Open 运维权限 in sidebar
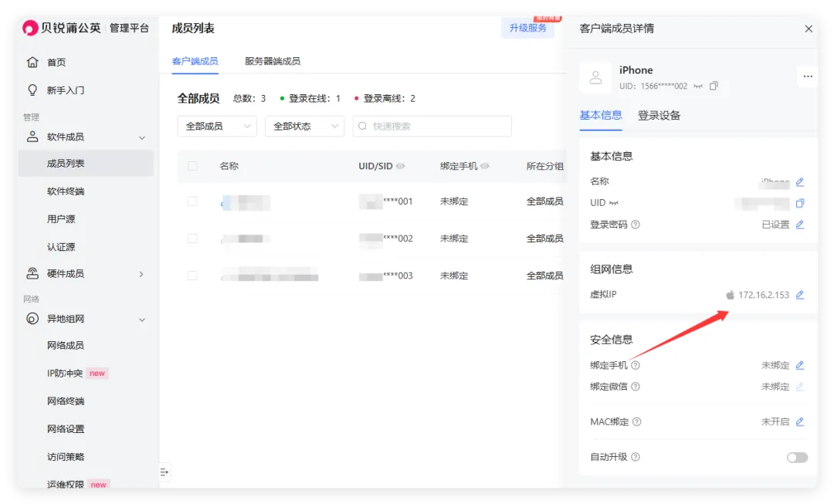834x504 pixels. [66, 484]
